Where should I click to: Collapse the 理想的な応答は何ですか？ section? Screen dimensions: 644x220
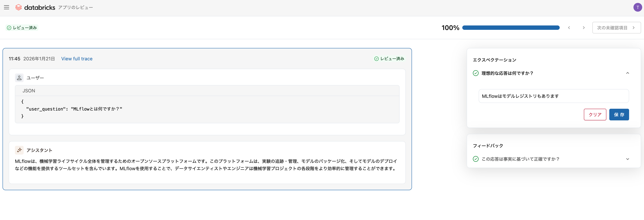click(627, 73)
